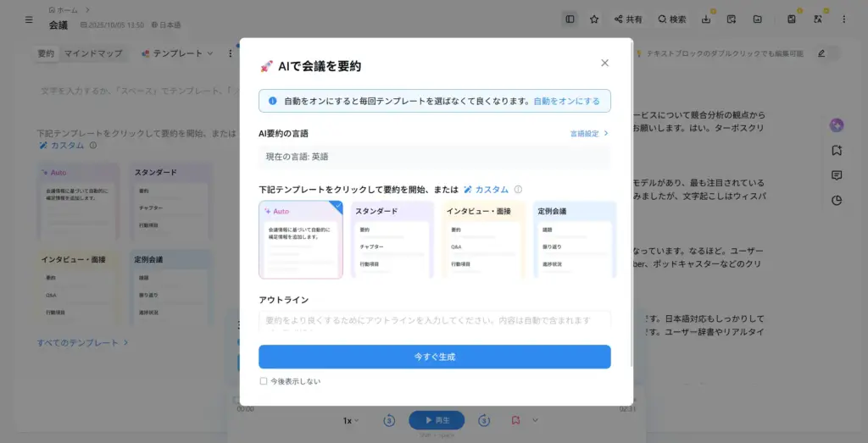Close the AI summary dialog
Image resolution: width=868 pixels, height=443 pixels.
click(604, 63)
